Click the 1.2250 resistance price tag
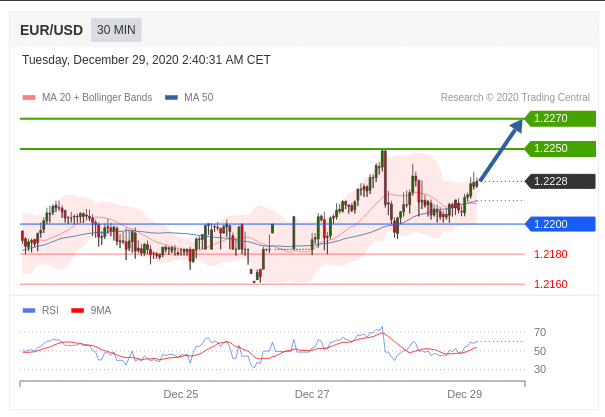Screen dimensions: 605x417 click(x=560, y=149)
